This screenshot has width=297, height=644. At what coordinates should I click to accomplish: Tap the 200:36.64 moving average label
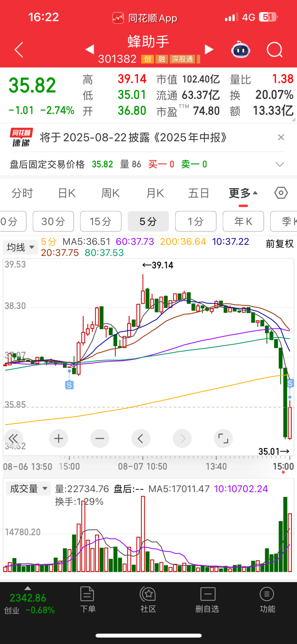click(x=183, y=242)
